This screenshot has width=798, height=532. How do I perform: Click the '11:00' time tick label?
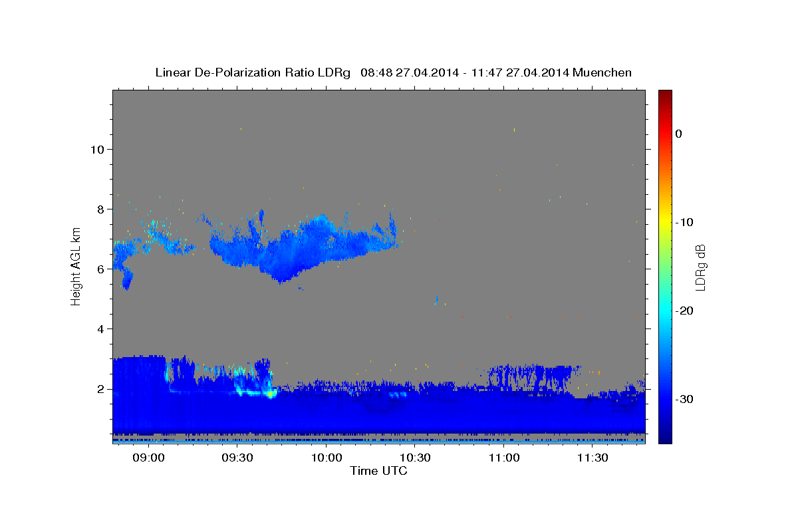pos(504,458)
